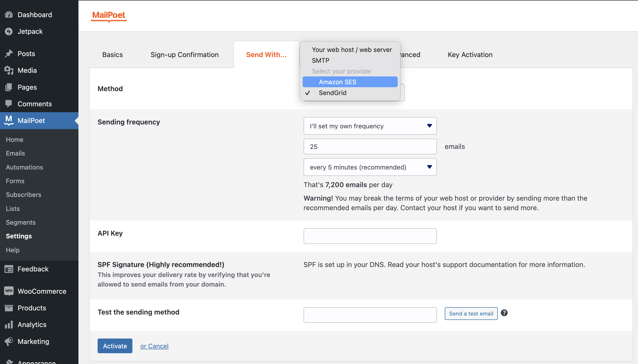Click the Activate button

(115, 346)
